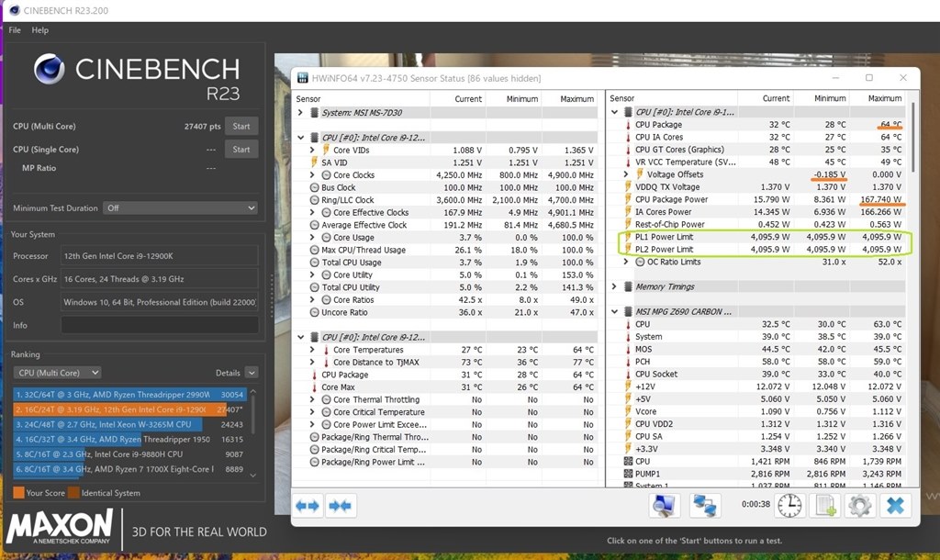The image size is (940, 560).
Task: Select the VDDQ TX Voltage row
Action: (x=756, y=187)
